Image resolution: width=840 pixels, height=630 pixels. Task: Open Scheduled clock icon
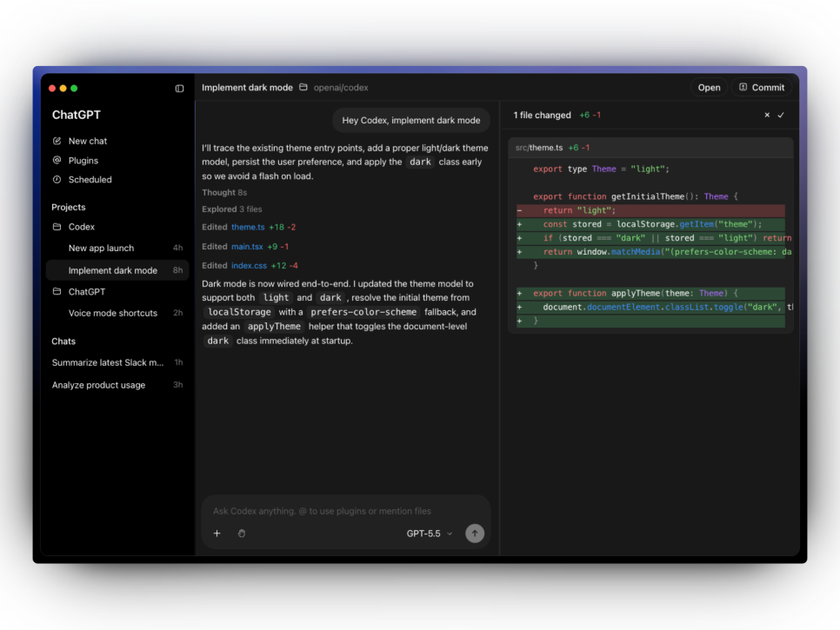coord(57,179)
